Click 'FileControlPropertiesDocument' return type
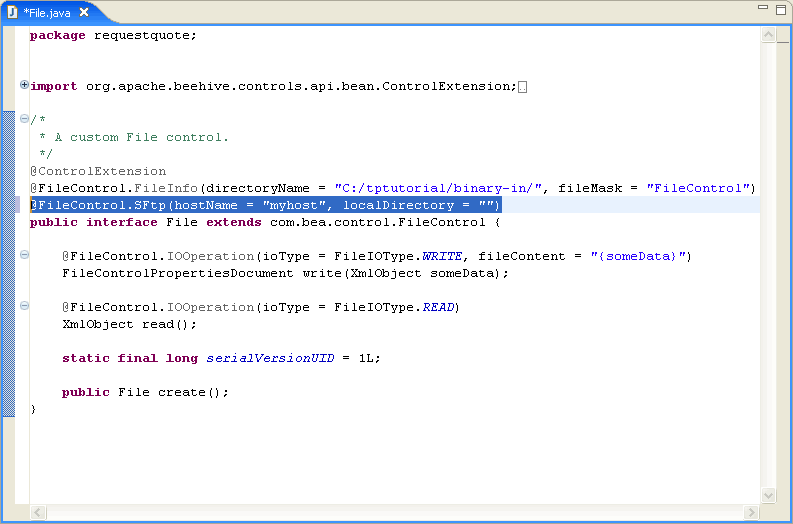 (x=178, y=274)
